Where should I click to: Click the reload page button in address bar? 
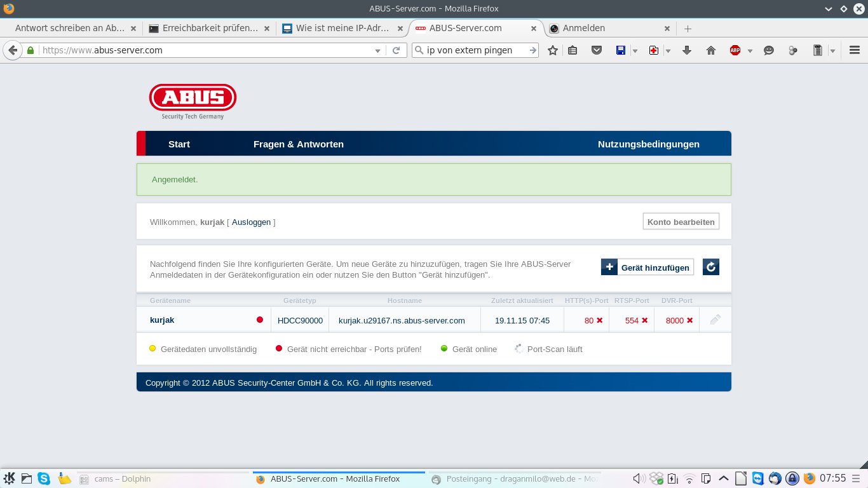pyautogui.click(x=396, y=50)
